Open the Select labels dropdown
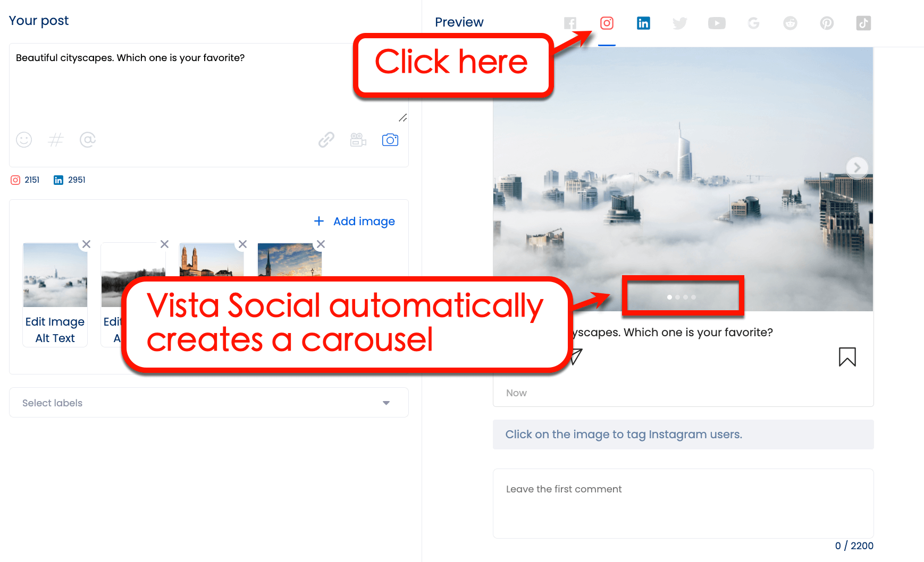The image size is (924, 562). (x=208, y=403)
